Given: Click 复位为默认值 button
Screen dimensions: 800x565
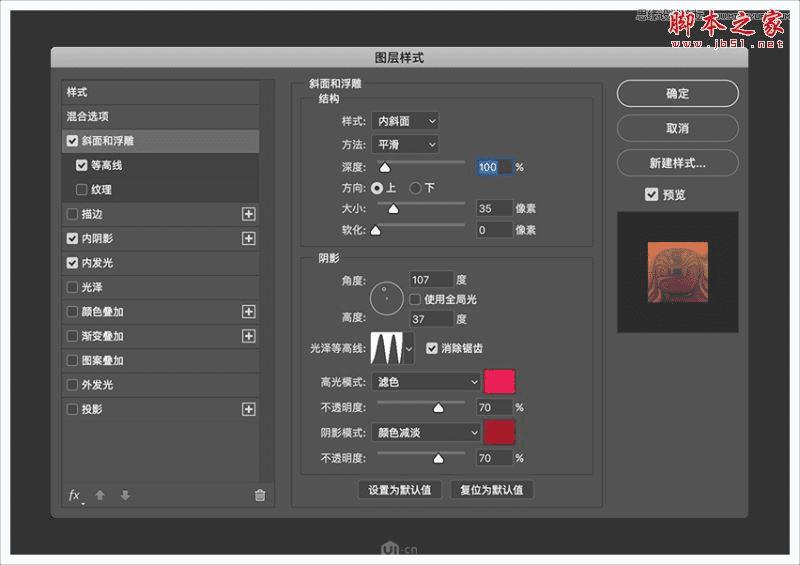Looking at the screenshot, I should click(491, 490).
